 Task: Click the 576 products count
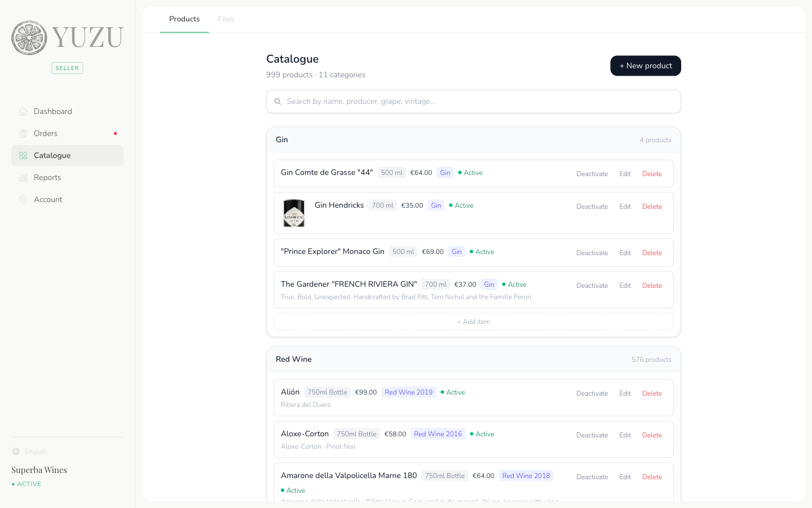[x=651, y=360]
